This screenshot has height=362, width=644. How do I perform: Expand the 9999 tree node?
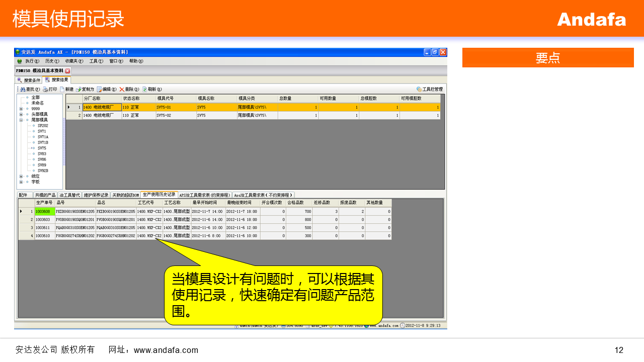pos(21,109)
